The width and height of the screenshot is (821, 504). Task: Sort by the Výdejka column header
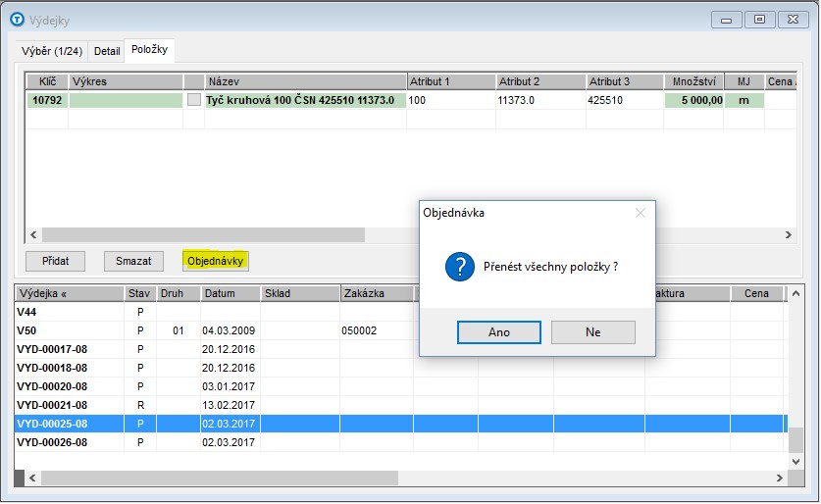[x=67, y=293]
